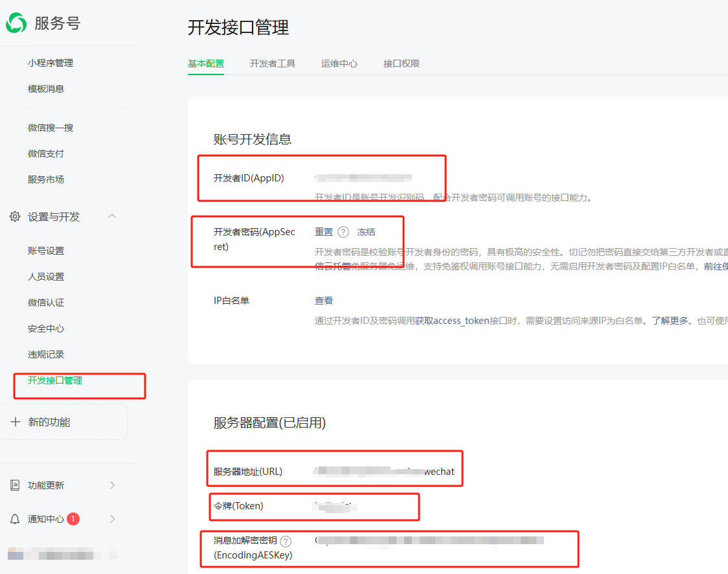The image size is (728, 574).
Task: Click the help icon beside 消息加解密密钥
Action: coord(286,541)
